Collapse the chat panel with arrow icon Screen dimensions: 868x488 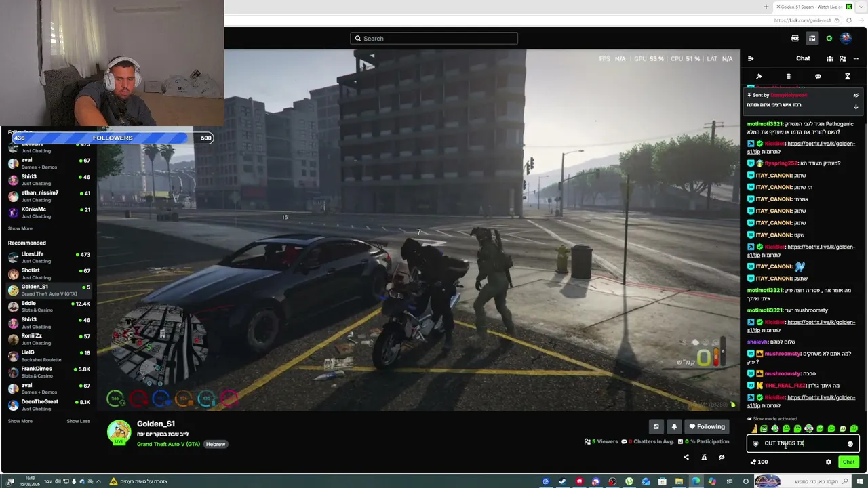(x=751, y=59)
